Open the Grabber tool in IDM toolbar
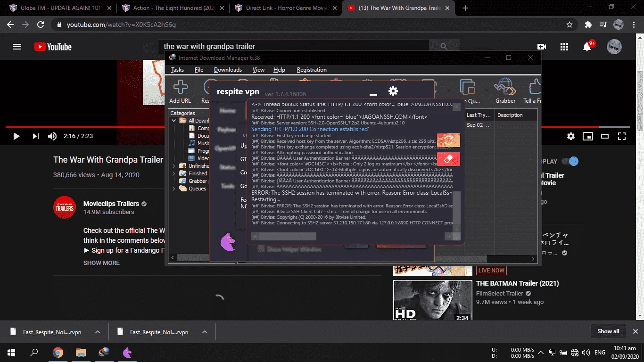Viewport: 644px width, 362px height. tap(505, 91)
